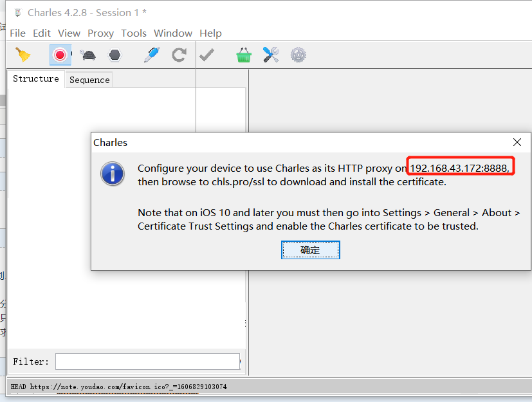Toggle the hexagon Breakpoints icon
The image size is (532, 402).
115,55
